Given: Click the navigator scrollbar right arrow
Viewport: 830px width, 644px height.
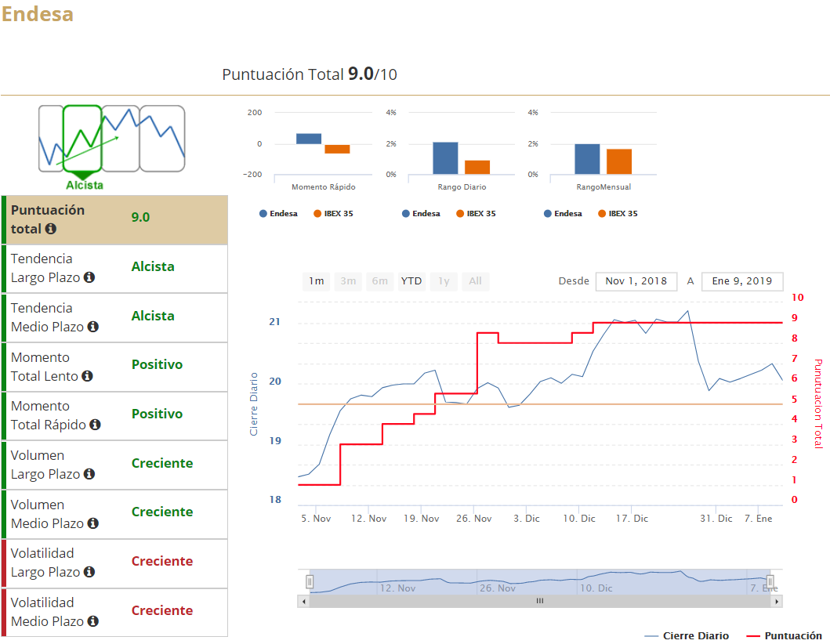Looking at the screenshot, I should [x=777, y=602].
